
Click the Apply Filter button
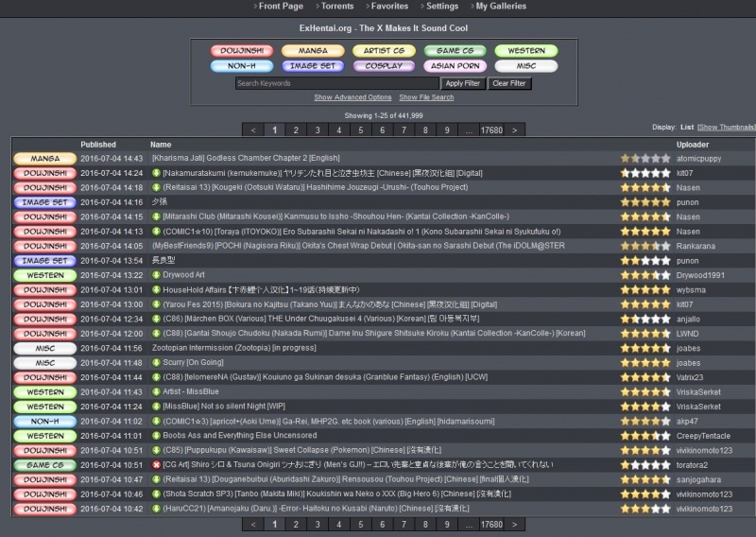tap(463, 83)
